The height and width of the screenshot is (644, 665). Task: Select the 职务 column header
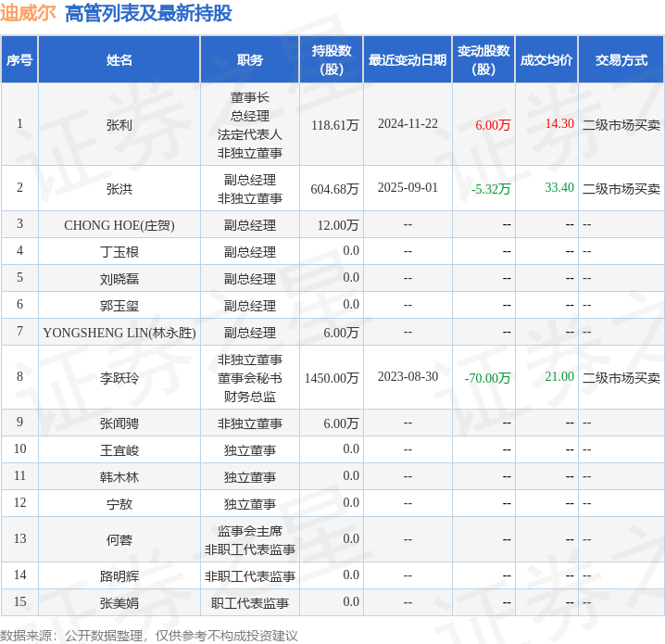point(250,60)
